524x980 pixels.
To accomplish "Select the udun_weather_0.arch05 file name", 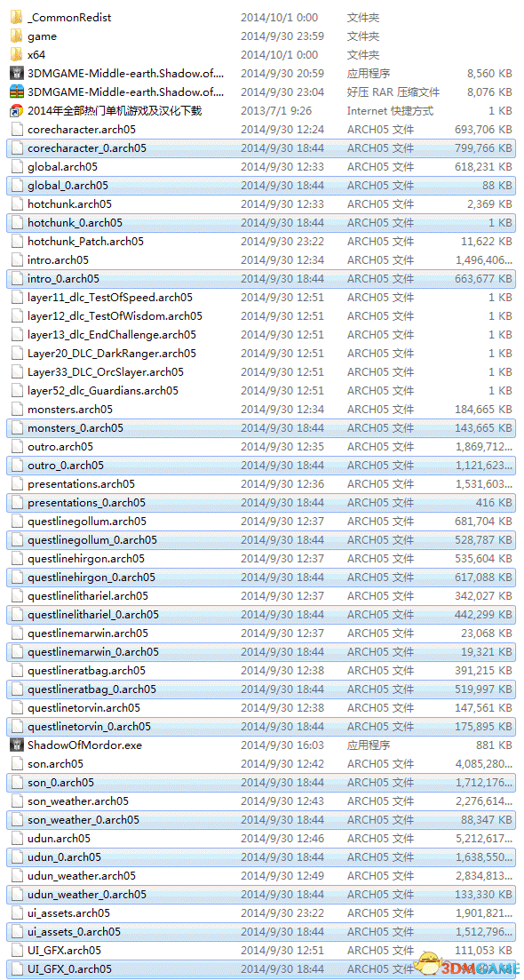I will 87,895.
